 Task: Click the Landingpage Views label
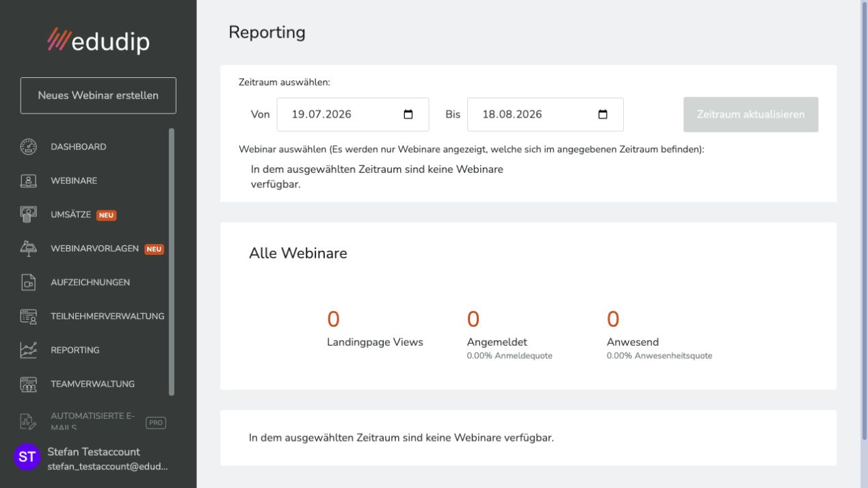pos(375,342)
